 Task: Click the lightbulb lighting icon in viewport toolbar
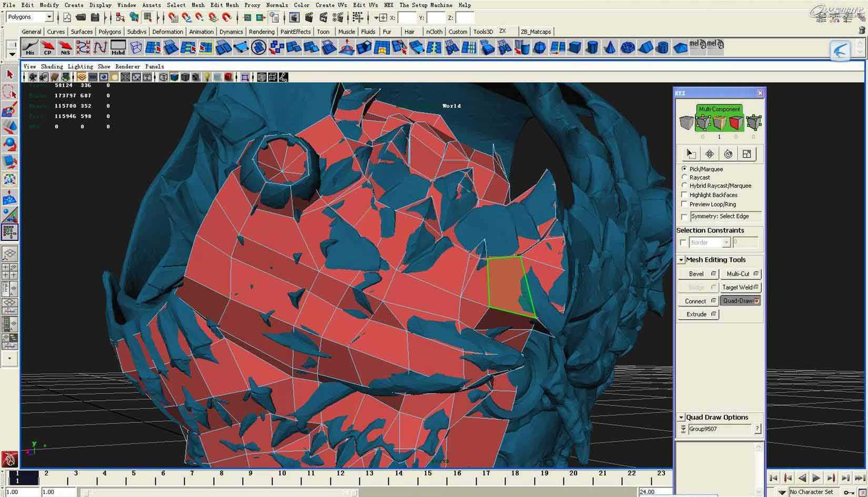pyautogui.click(x=207, y=77)
